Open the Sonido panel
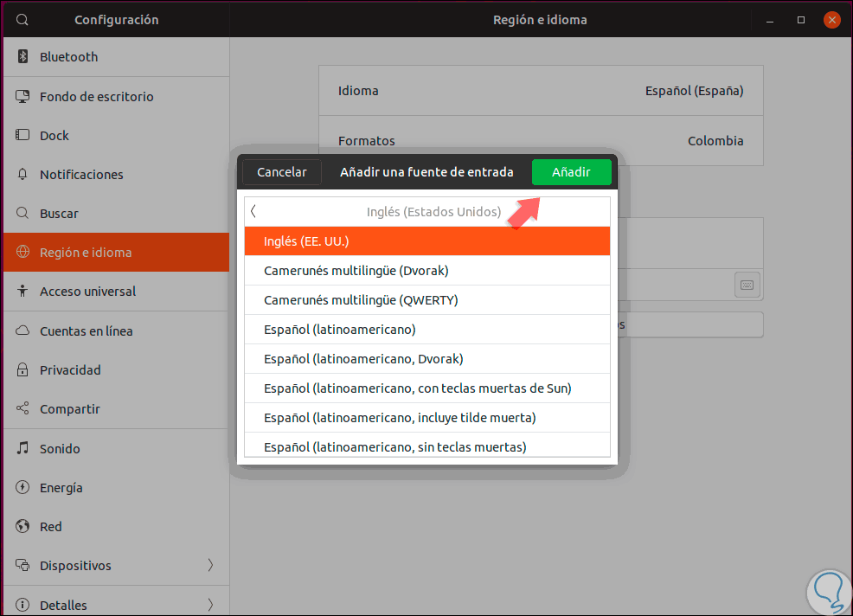This screenshot has width=853, height=616. click(116, 448)
